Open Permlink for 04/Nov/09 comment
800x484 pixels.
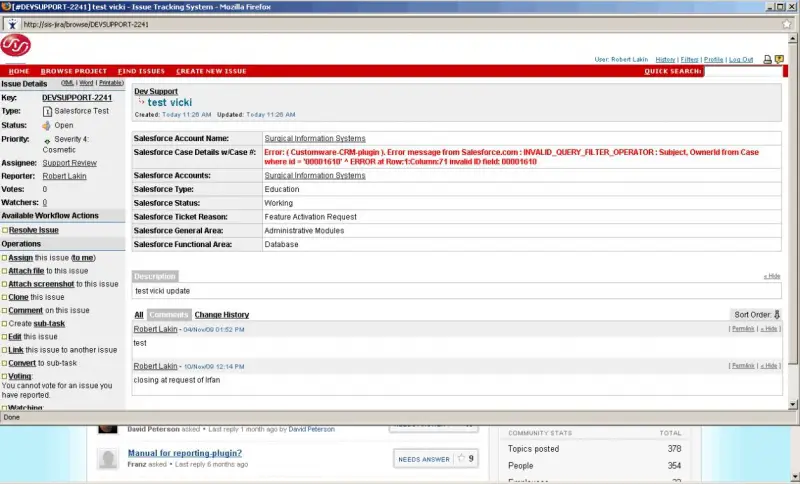(743, 329)
